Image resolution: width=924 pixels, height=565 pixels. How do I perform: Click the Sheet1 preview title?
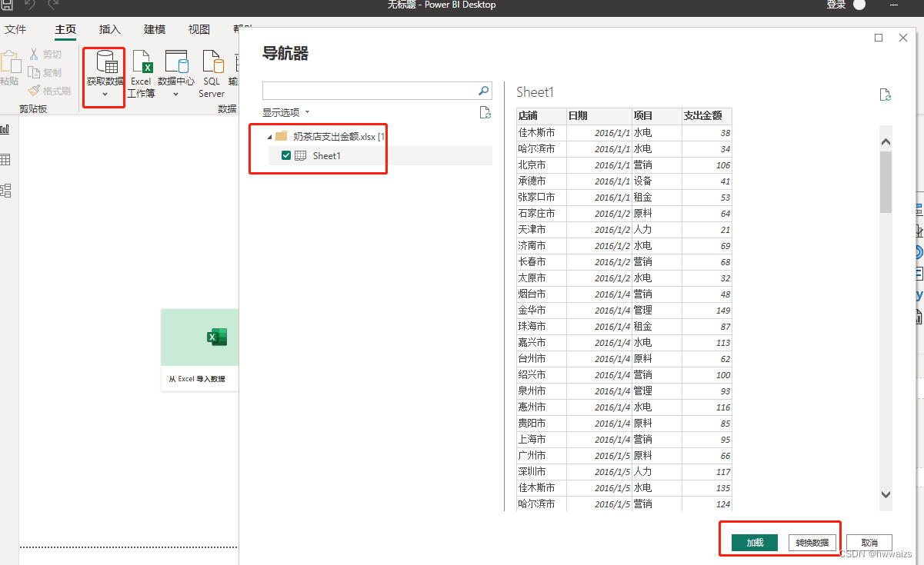click(535, 92)
